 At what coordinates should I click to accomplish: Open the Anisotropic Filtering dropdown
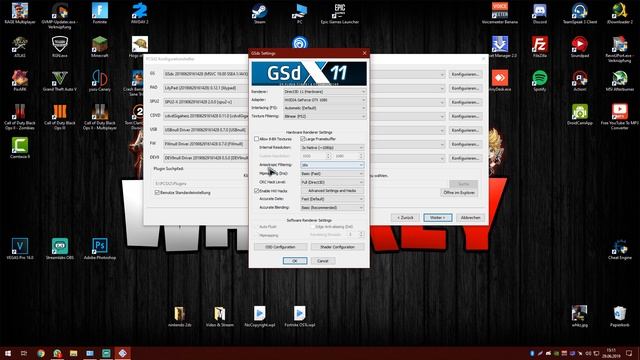click(x=332, y=165)
